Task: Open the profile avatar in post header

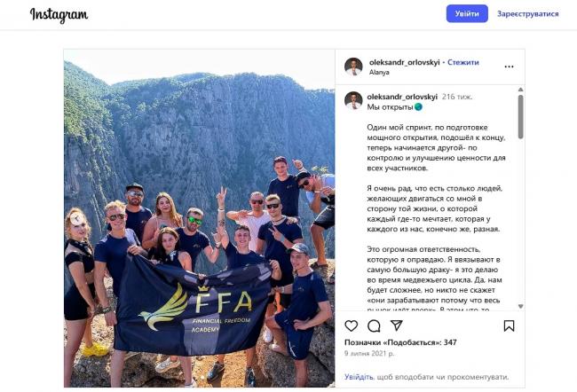Action: point(353,67)
